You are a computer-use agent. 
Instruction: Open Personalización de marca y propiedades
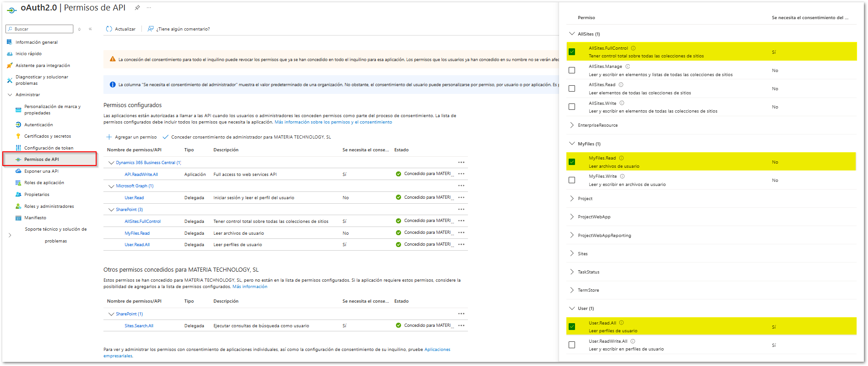(52, 110)
